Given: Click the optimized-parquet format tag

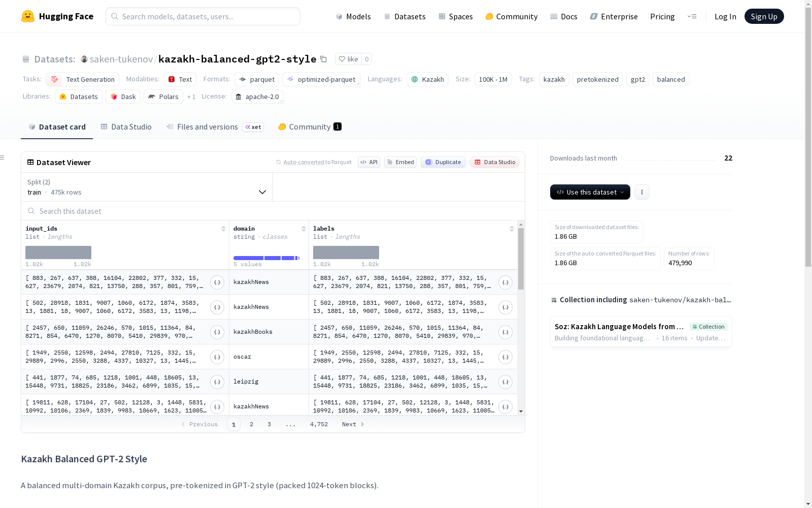Looking at the screenshot, I should 321,79.
